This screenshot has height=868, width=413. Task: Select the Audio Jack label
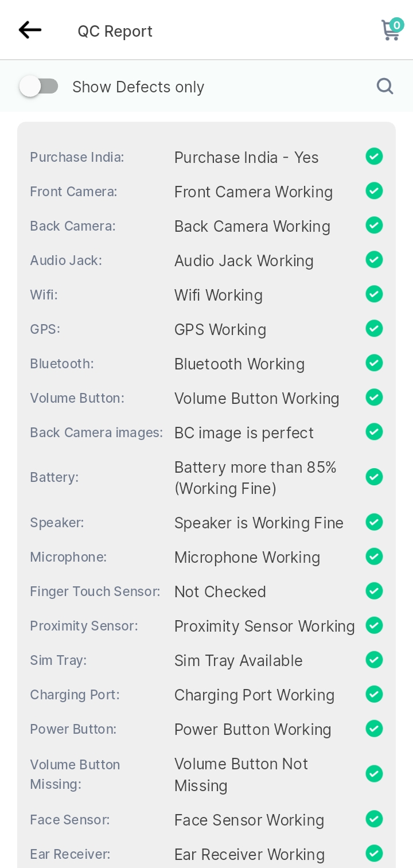pyautogui.click(x=66, y=260)
